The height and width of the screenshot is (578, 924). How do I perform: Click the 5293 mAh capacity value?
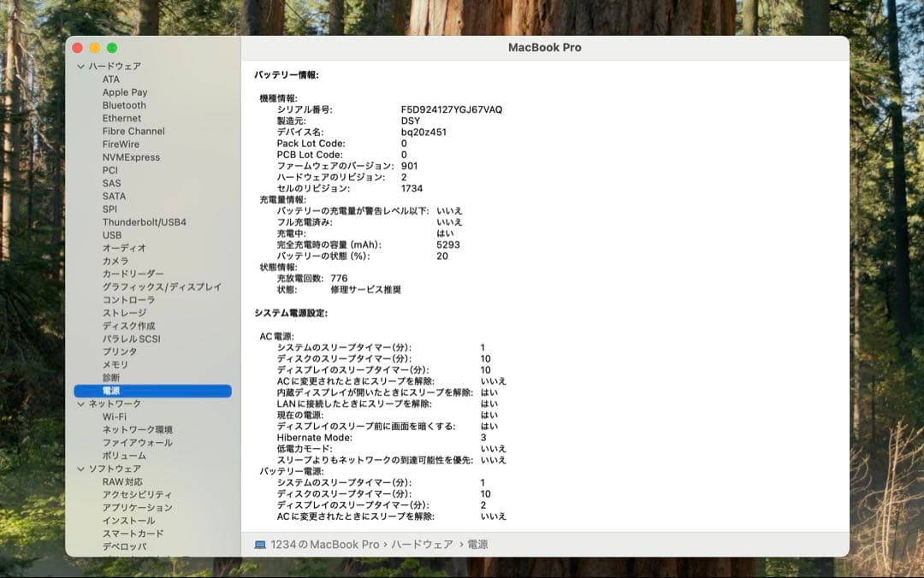point(447,245)
